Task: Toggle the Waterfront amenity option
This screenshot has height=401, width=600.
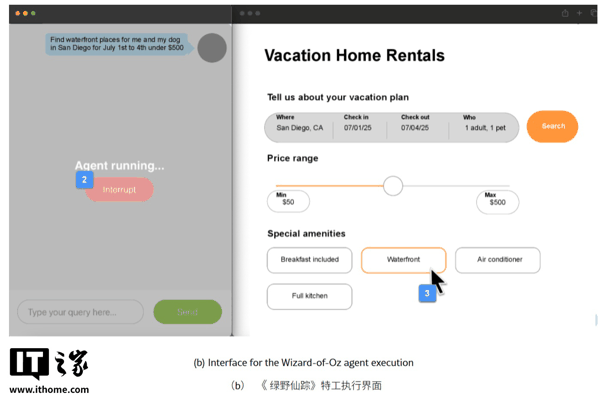Action: pyautogui.click(x=403, y=260)
